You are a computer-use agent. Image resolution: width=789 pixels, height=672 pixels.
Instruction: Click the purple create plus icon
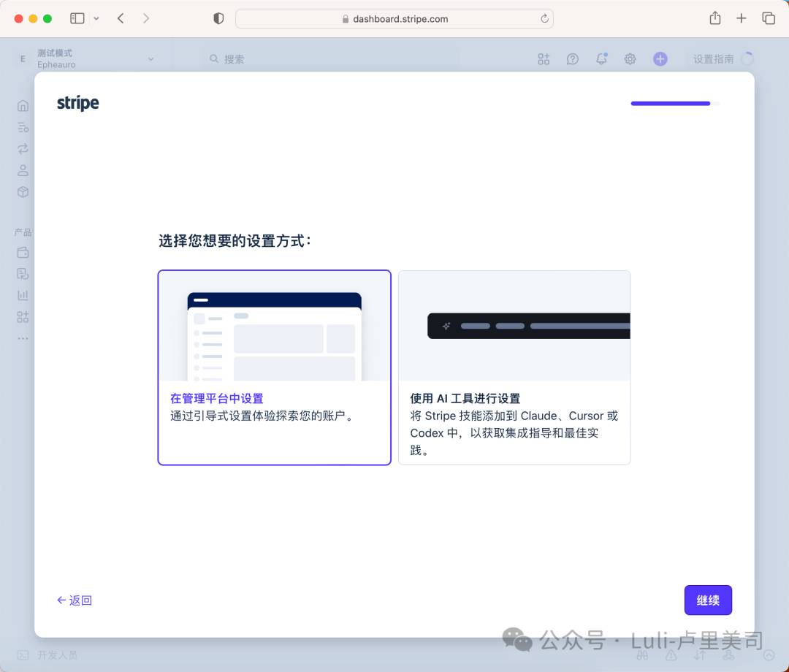pyautogui.click(x=660, y=59)
